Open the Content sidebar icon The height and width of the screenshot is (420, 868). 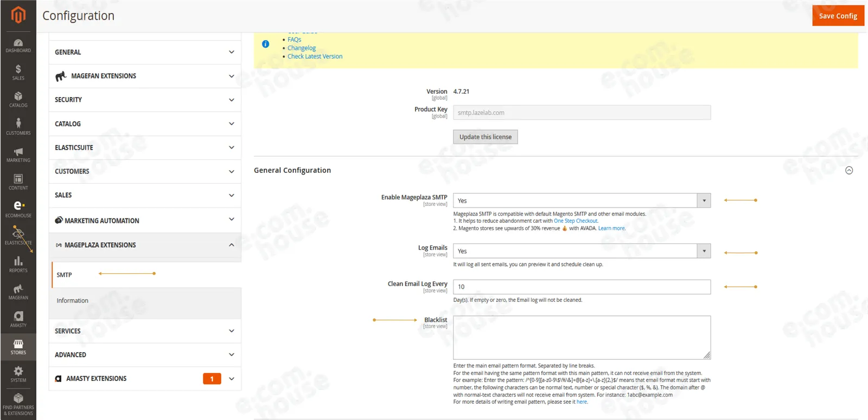point(18,183)
